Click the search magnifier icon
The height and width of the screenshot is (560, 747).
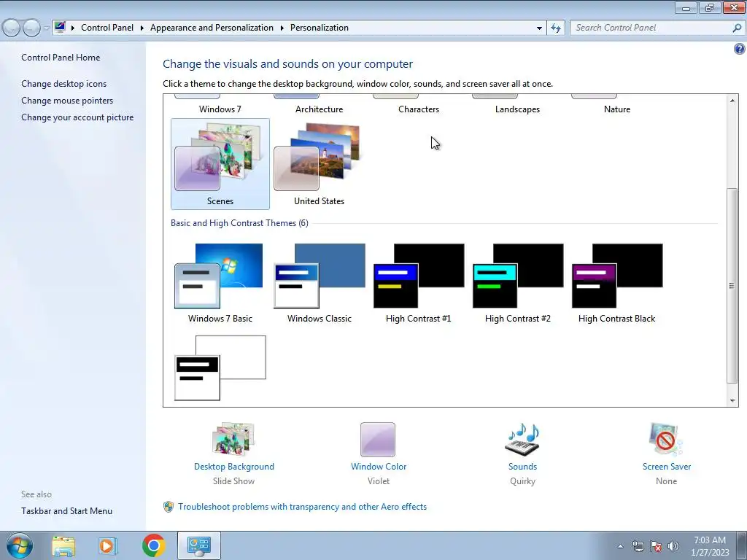(737, 28)
